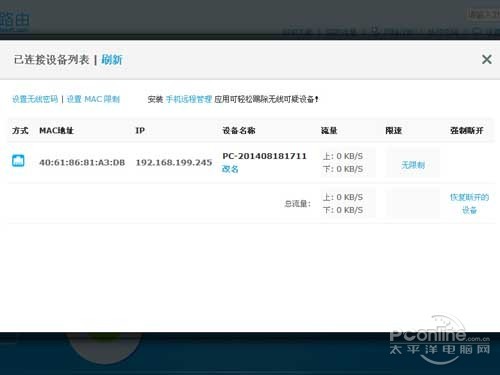The height and width of the screenshot is (375, 500).
Task: Click the 方式 column header
Action: (20, 130)
